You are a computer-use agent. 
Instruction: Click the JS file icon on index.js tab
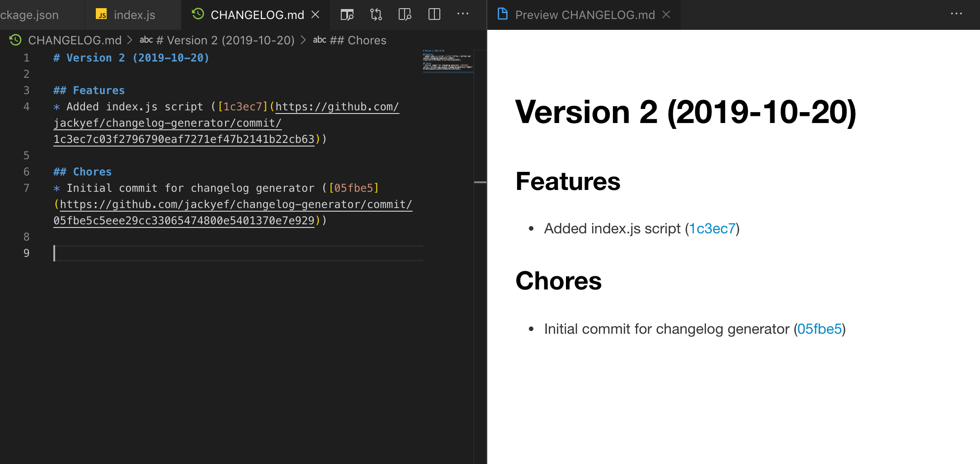tap(102, 14)
